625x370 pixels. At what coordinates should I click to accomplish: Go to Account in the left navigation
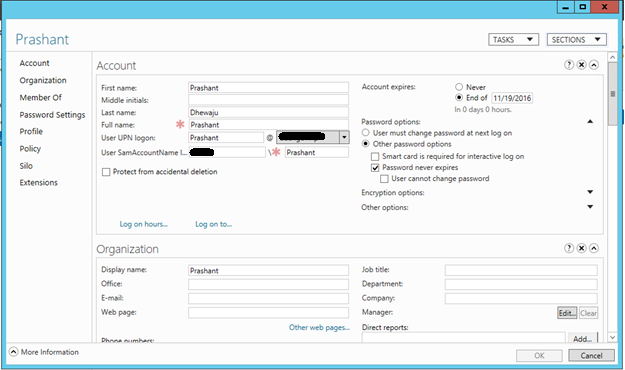35,63
